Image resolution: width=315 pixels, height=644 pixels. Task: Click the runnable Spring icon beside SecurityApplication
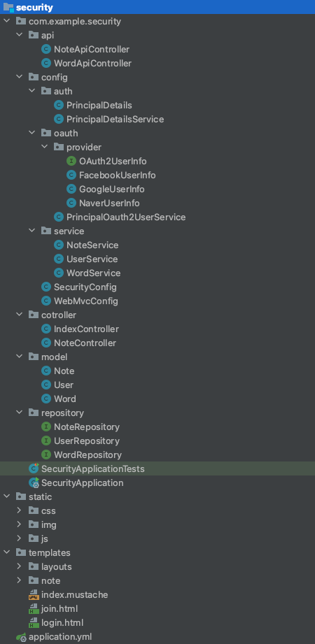pyautogui.click(x=34, y=482)
